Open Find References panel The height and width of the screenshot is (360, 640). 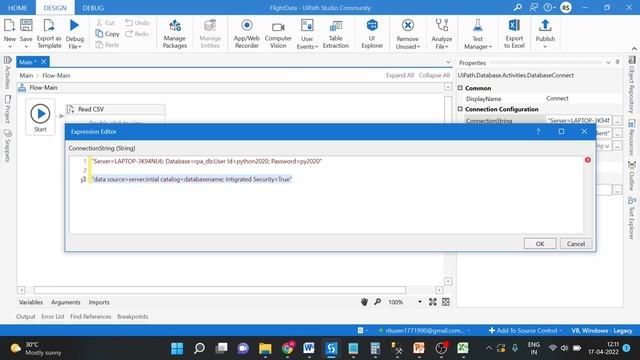91,317
